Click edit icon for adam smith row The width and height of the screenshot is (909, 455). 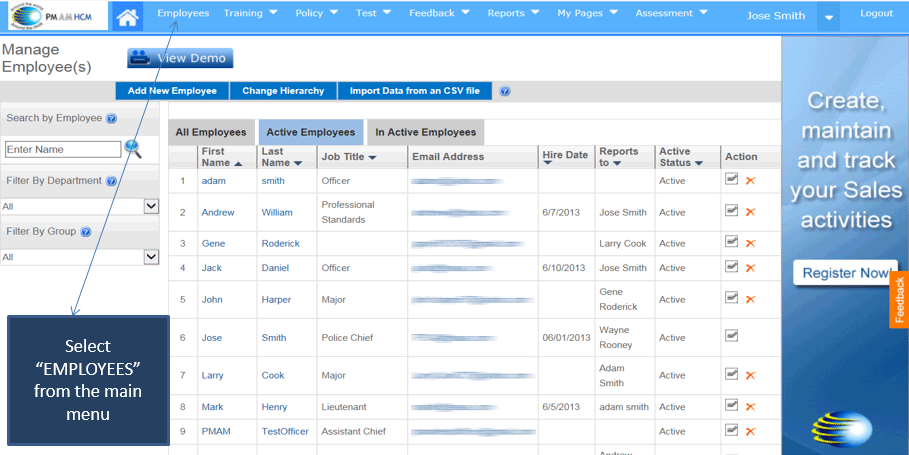731,180
